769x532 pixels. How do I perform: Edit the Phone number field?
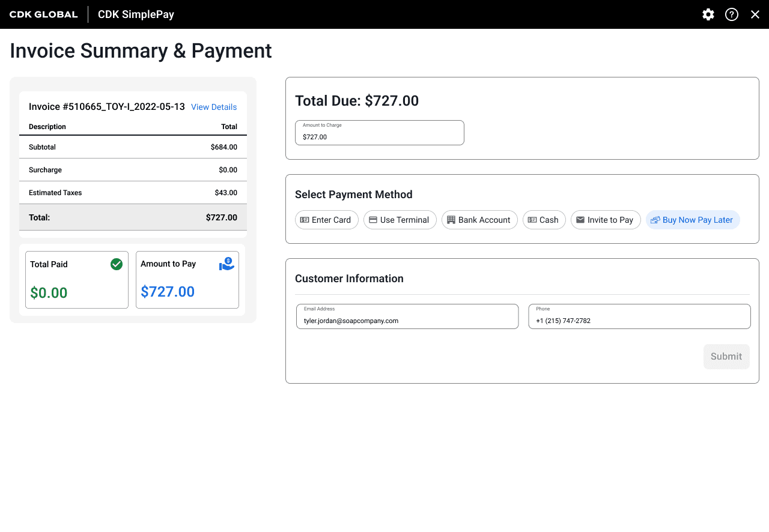[x=639, y=316]
